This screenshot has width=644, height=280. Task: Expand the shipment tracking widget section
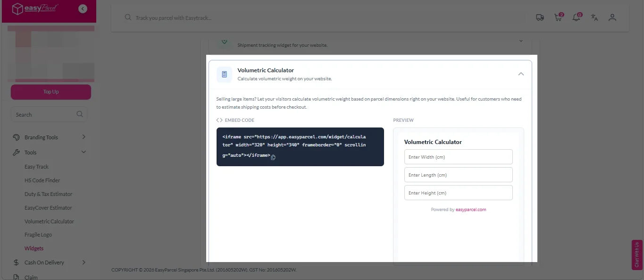click(521, 41)
